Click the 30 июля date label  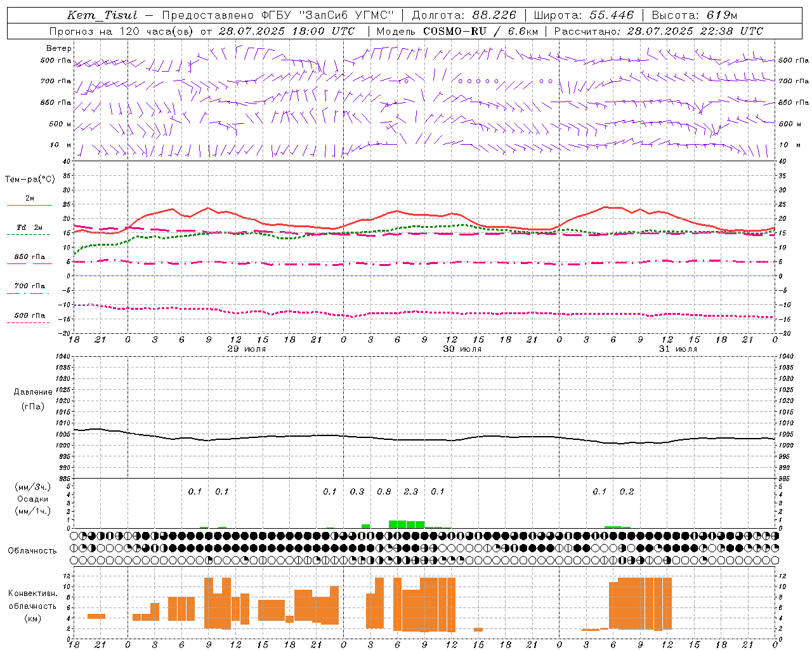[462, 349]
